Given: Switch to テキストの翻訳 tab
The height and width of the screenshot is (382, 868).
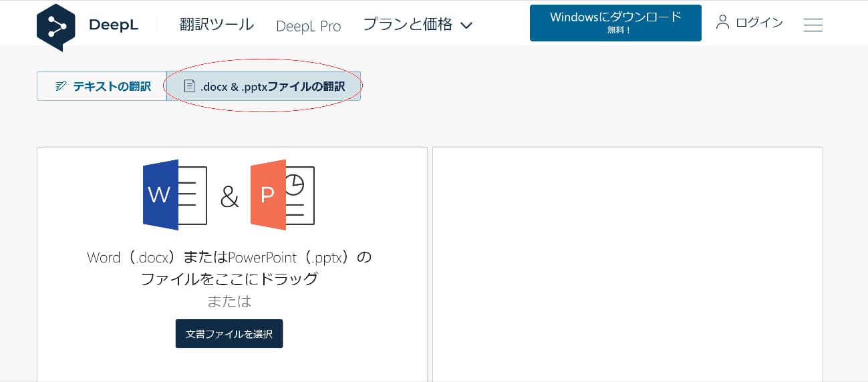Looking at the screenshot, I should point(102,86).
